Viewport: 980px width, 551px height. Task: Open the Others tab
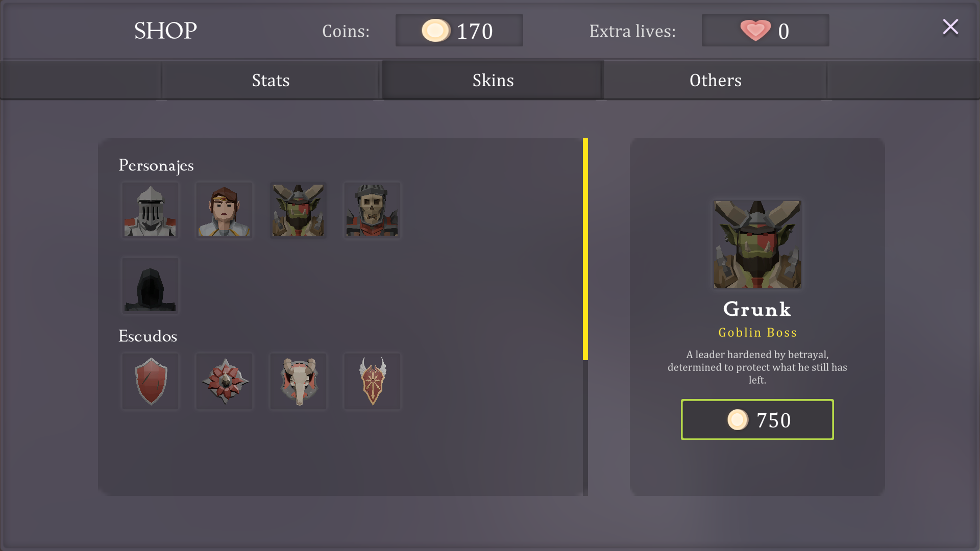tap(715, 80)
